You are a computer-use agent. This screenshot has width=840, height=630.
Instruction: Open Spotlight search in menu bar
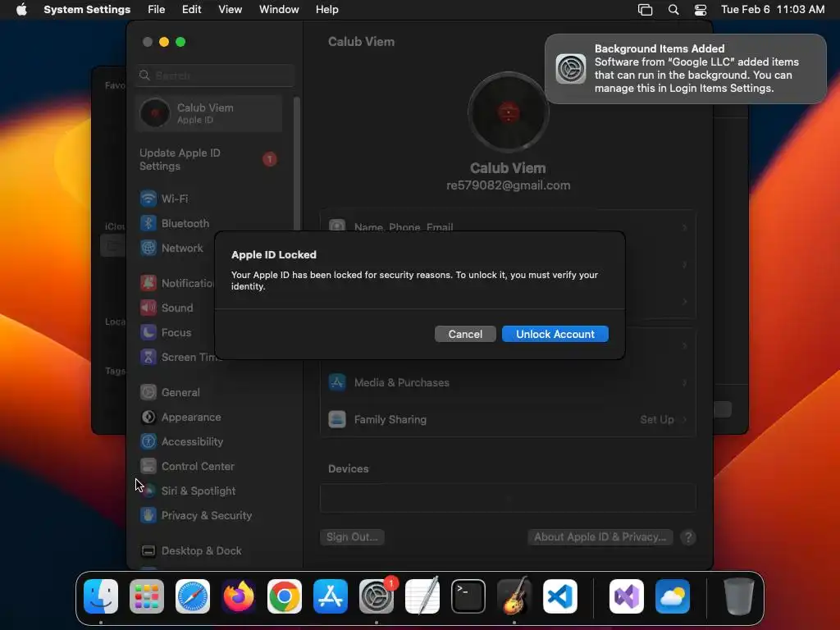click(x=673, y=10)
